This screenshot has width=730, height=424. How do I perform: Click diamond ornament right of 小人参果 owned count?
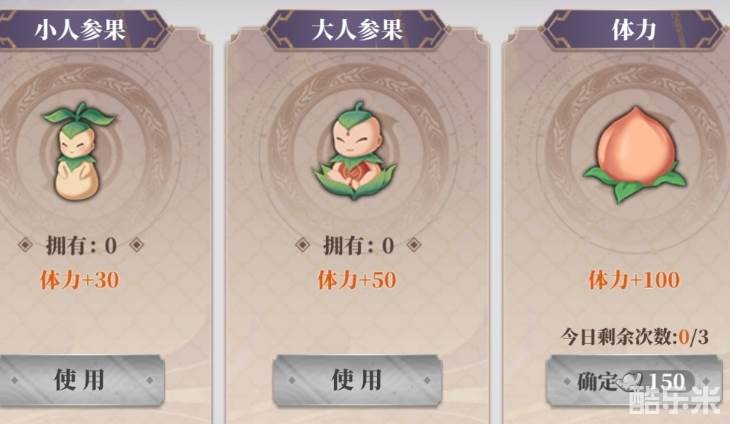tap(136, 244)
